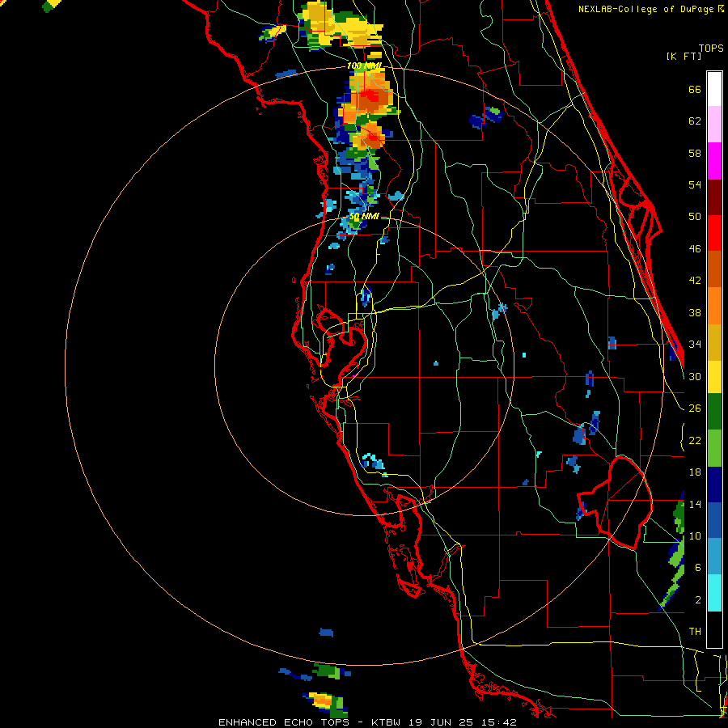Click the KTBW radar site identifier
Viewport: 728px width, 728px height.
tap(386, 722)
